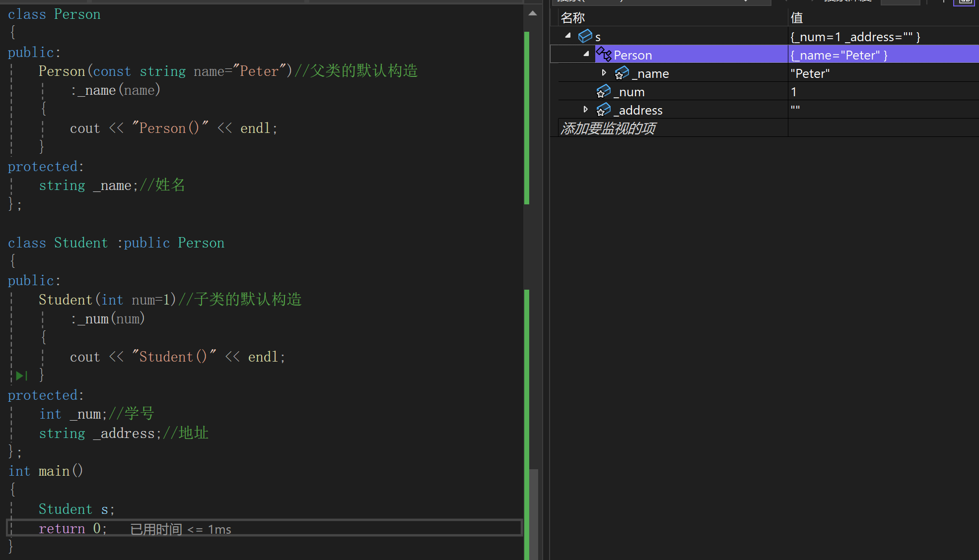Click the 值 column header
979x560 pixels.
pos(796,18)
